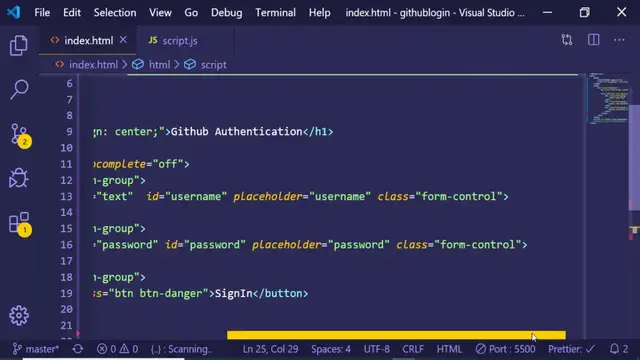Open the Help menu
Viewport: 640px width, 360px height.
320,13
